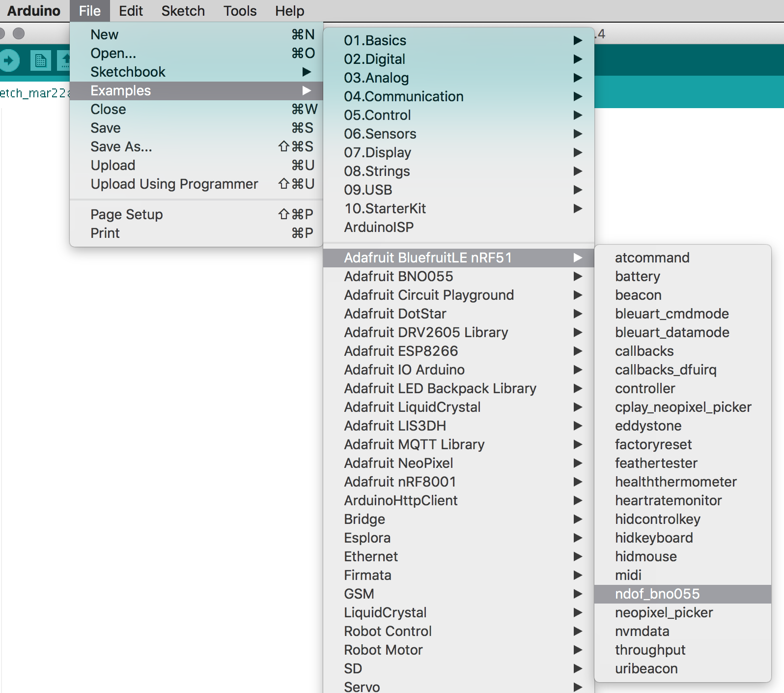This screenshot has width=784, height=693.
Task: Expand the 02.Digital examples submenu
Action: 459,59
